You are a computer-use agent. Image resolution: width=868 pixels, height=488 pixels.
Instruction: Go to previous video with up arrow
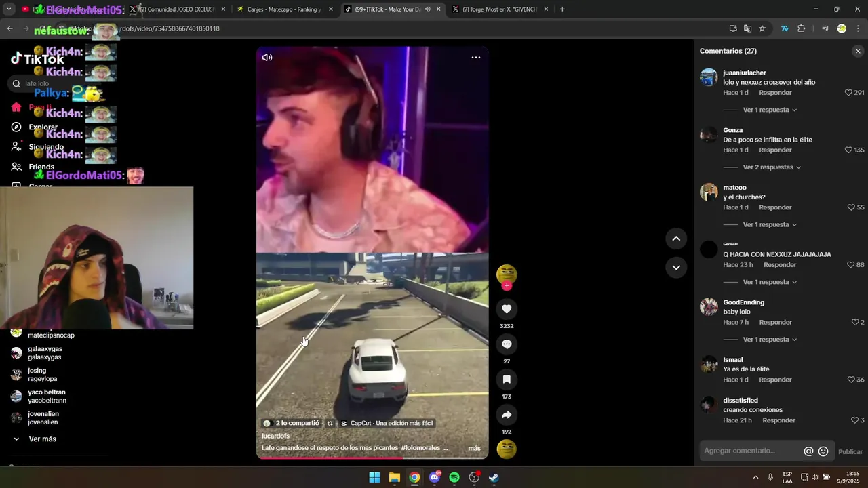click(x=676, y=239)
